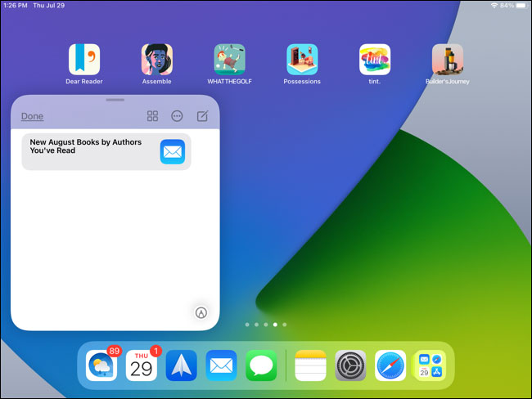
Task: Launch Spark mail app from dock
Action: (182, 365)
